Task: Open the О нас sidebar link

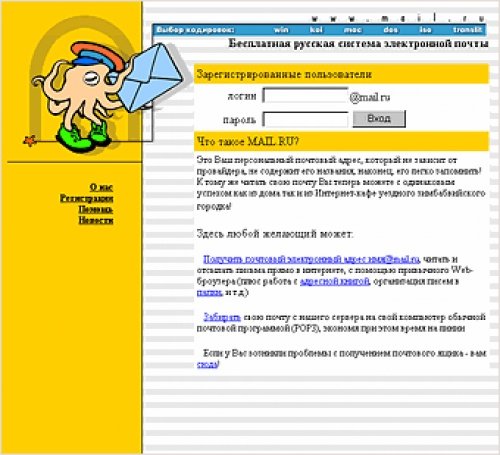Action: [101, 187]
